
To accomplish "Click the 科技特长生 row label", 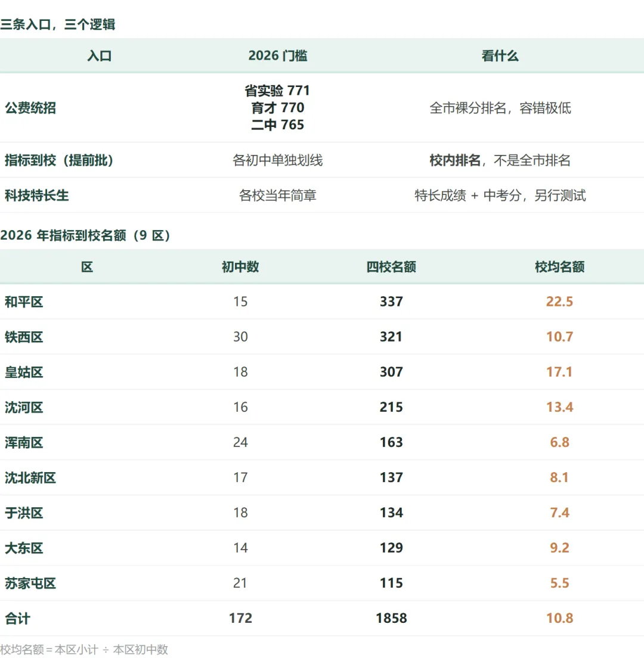I will (36, 195).
